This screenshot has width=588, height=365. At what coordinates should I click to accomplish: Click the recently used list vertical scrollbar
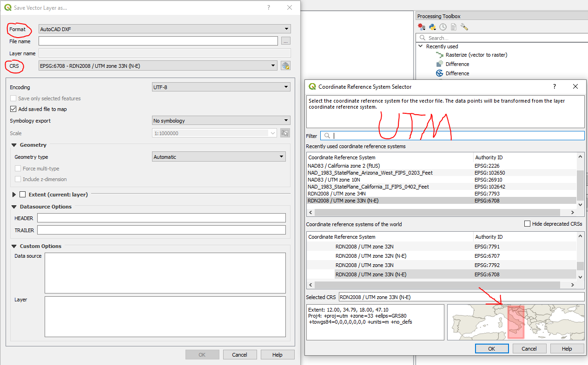pyautogui.click(x=580, y=181)
